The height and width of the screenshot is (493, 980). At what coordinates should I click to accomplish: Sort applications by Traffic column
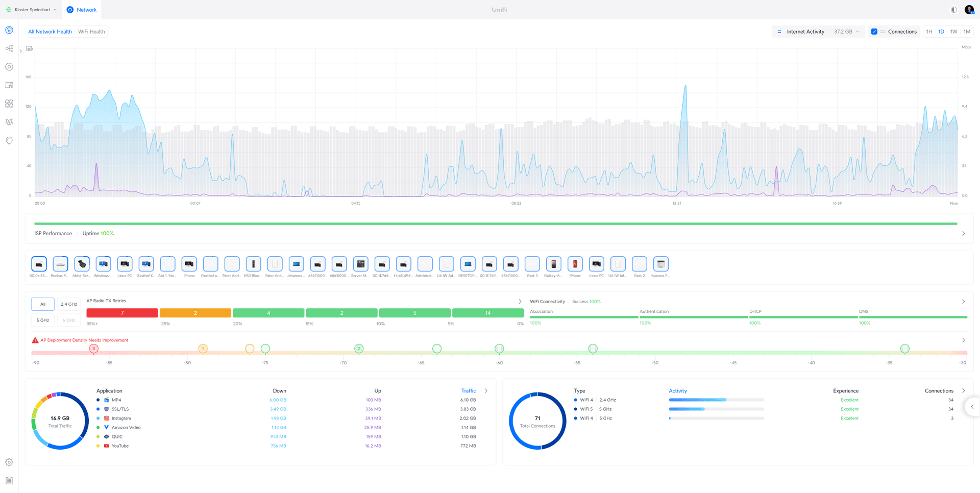tap(469, 391)
